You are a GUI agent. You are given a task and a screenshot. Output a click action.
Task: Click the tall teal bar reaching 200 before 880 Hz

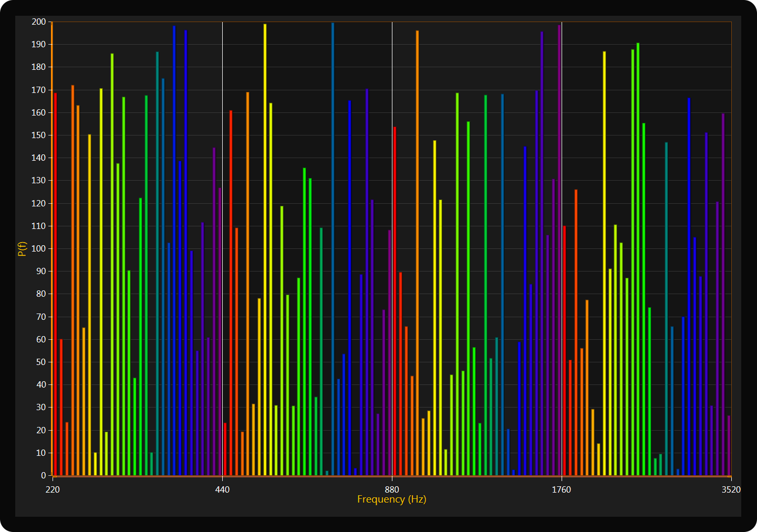click(x=333, y=247)
